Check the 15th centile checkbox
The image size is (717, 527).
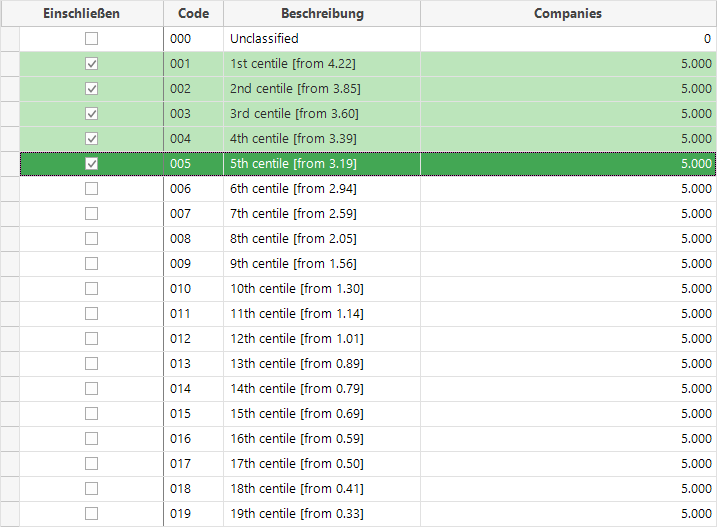pyautogui.click(x=91, y=414)
